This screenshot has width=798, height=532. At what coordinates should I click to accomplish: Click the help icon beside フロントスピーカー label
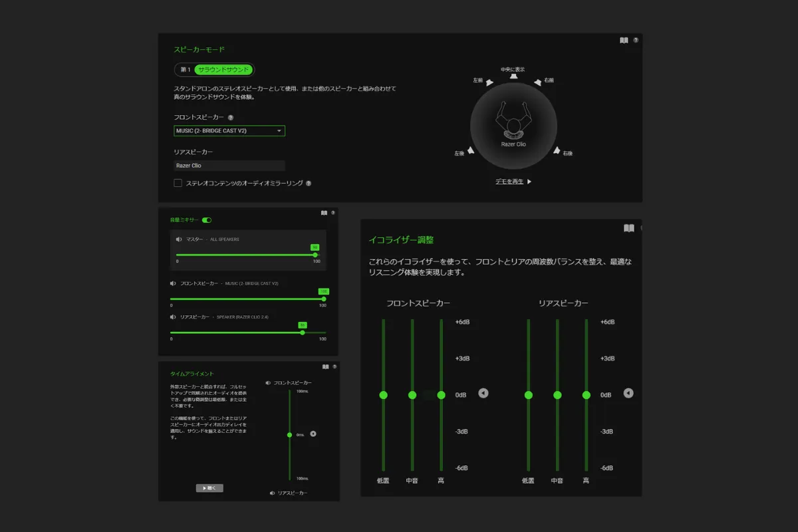pos(231,118)
